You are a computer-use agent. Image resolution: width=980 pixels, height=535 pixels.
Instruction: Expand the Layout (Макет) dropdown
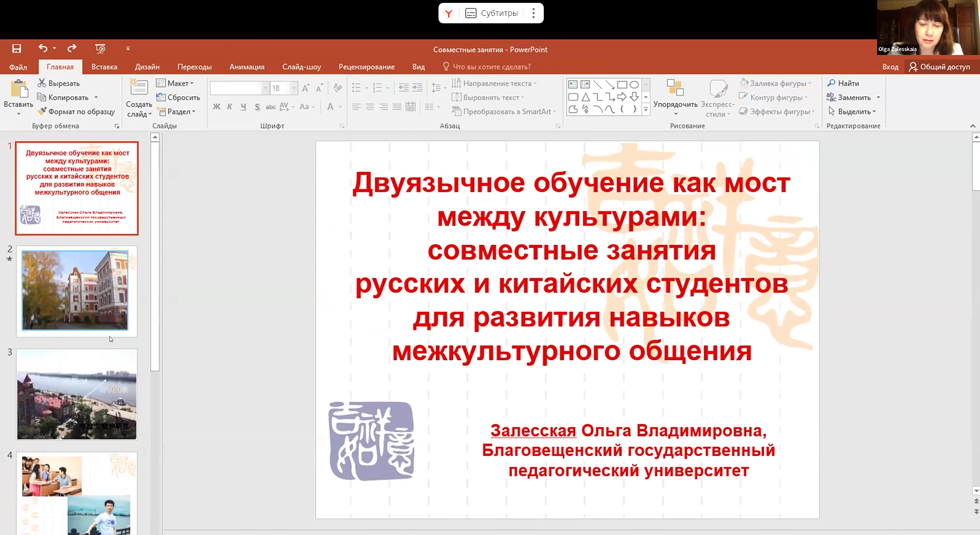(175, 83)
